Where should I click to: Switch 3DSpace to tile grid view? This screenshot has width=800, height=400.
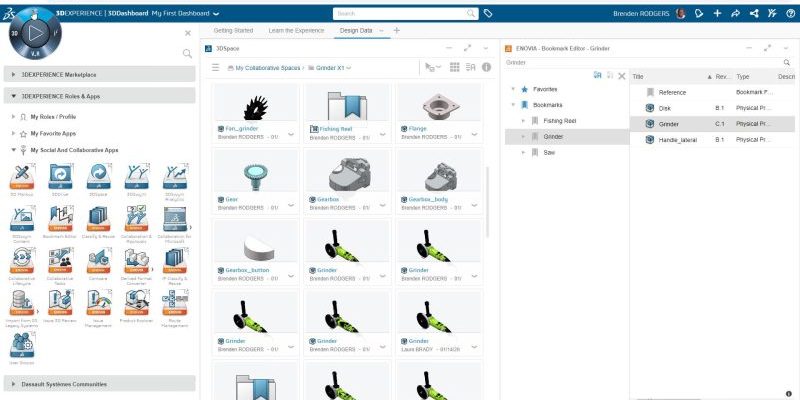tap(455, 67)
